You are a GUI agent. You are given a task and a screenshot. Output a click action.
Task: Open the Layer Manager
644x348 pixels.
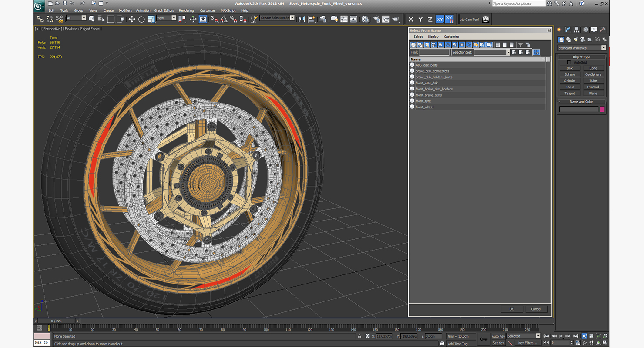(323, 19)
